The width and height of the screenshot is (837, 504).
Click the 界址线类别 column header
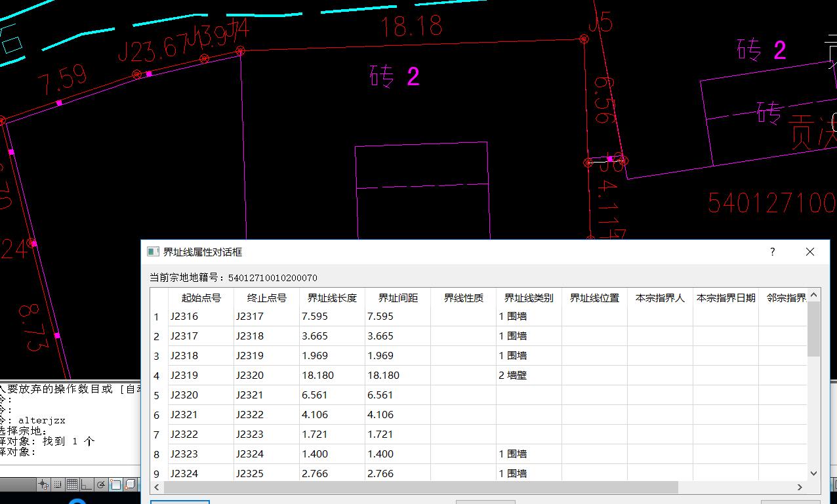(x=529, y=298)
